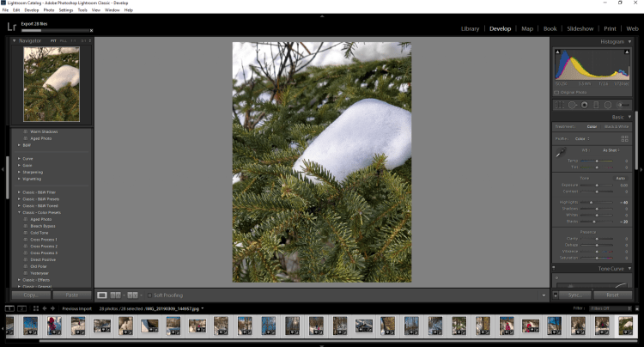
Task: Open Grid view from filmstrip bar
Action: click(x=36, y=307)
